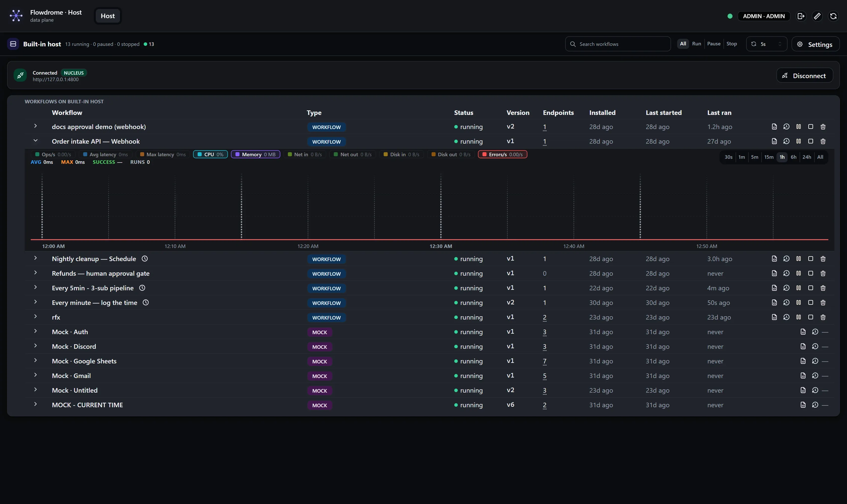Delete the docs approval demo workflow

823,127
